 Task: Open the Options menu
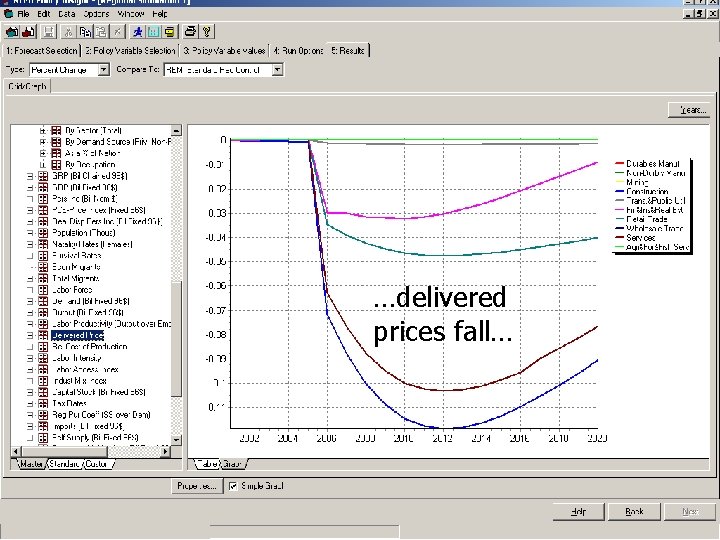96,14
